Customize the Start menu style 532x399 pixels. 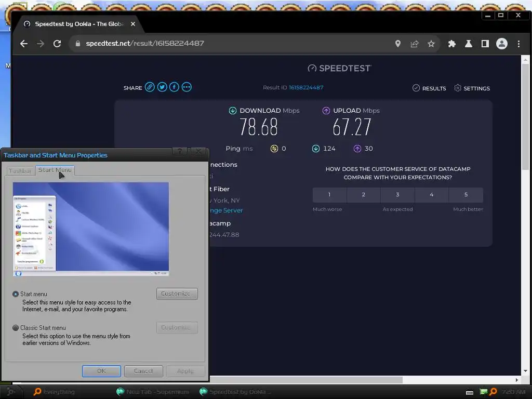pyautogui.click(x=177, y=294)
